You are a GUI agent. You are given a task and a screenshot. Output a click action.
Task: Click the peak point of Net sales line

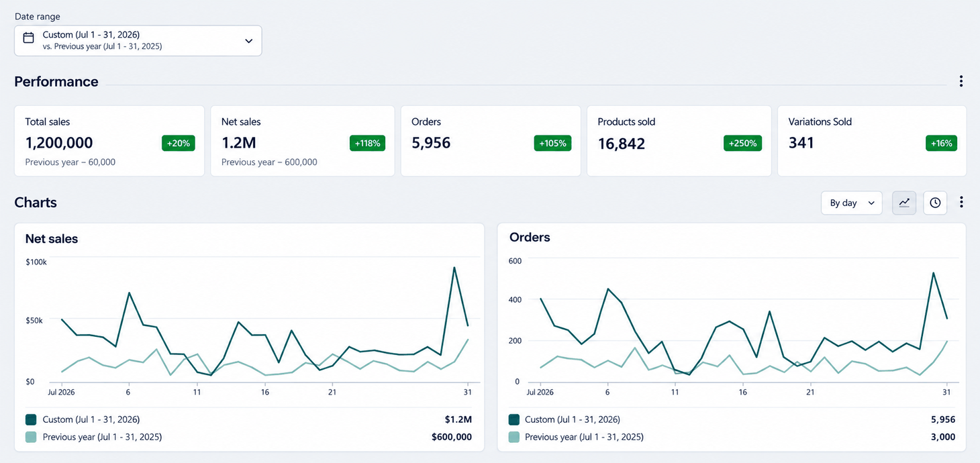[x=454, y=268]
